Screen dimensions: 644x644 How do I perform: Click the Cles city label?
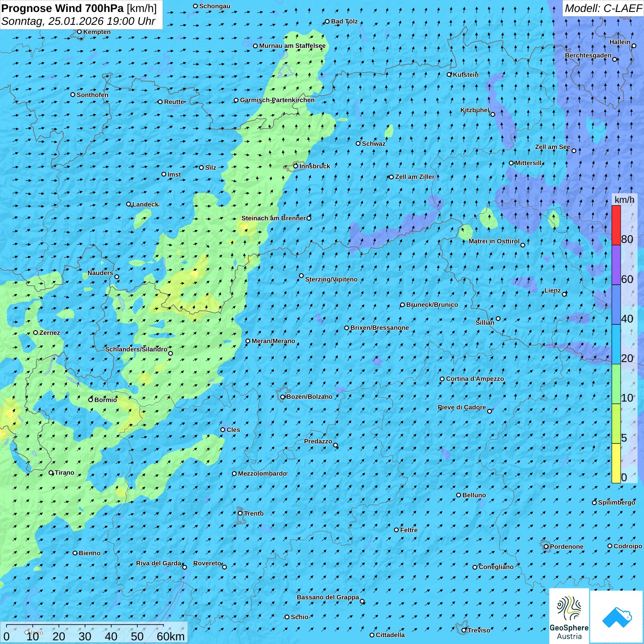point(233,430)
